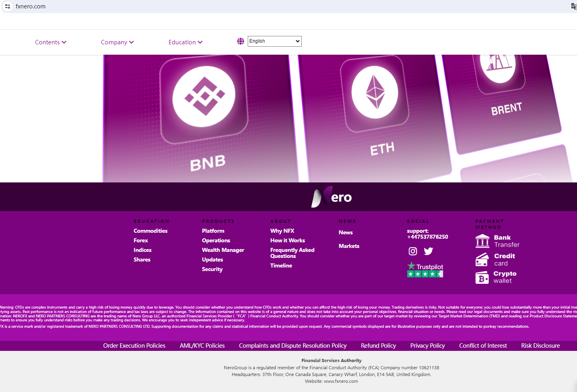Open the Instagram social icon
The width and height of the screenshot is (577, 392).
[413, 251]
